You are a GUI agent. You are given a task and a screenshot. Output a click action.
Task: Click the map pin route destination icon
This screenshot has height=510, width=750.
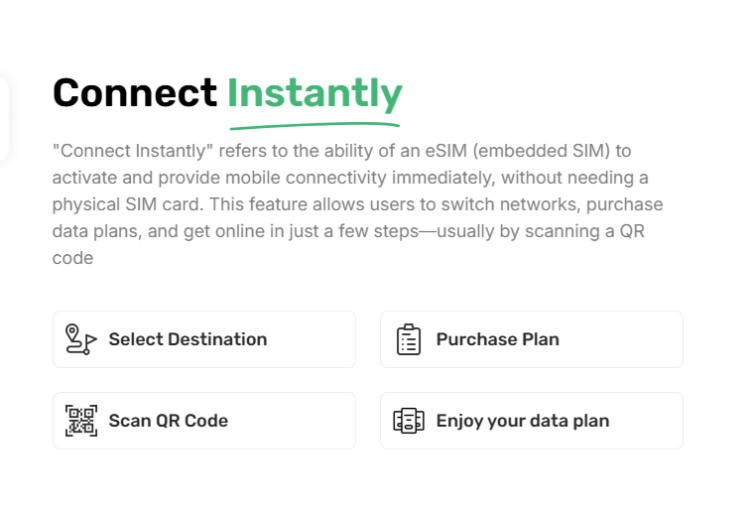81,339
